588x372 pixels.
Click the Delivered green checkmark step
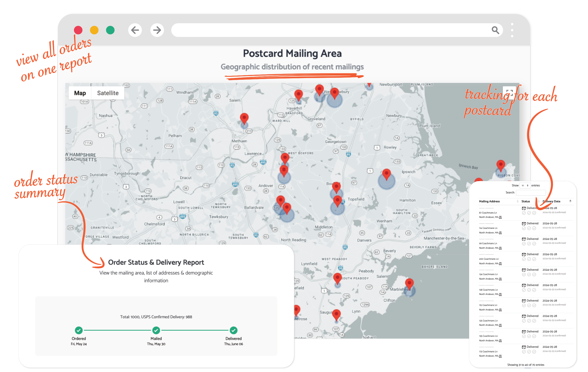(233, 330)
